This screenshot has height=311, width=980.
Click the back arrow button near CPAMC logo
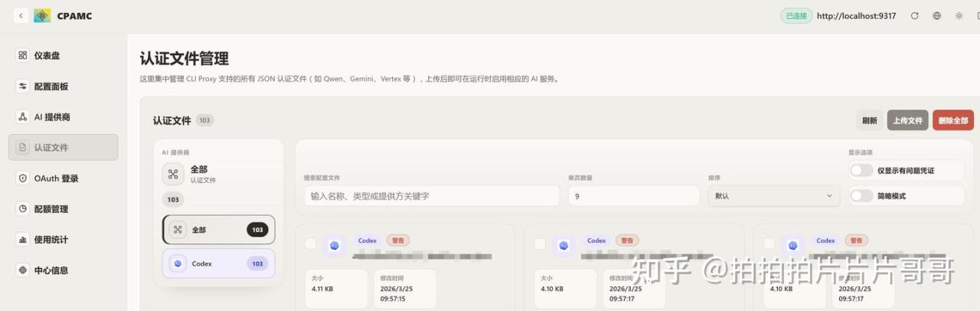[20, 15]
